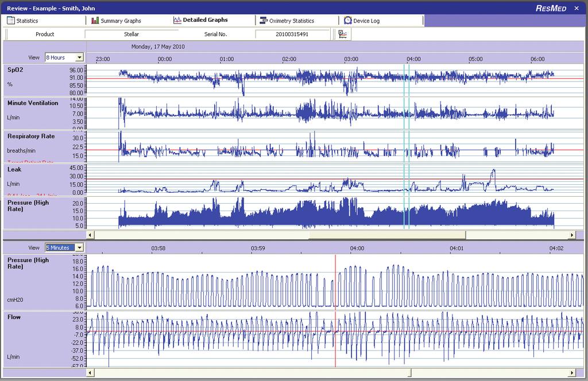Click the Product label

pos(45,34)
